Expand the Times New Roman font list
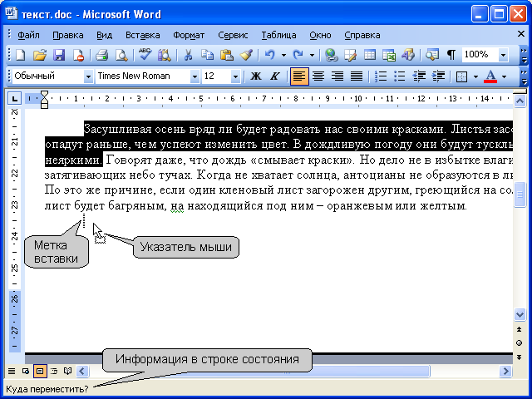This screenshot has width=532, height=399. pos(195,76)
